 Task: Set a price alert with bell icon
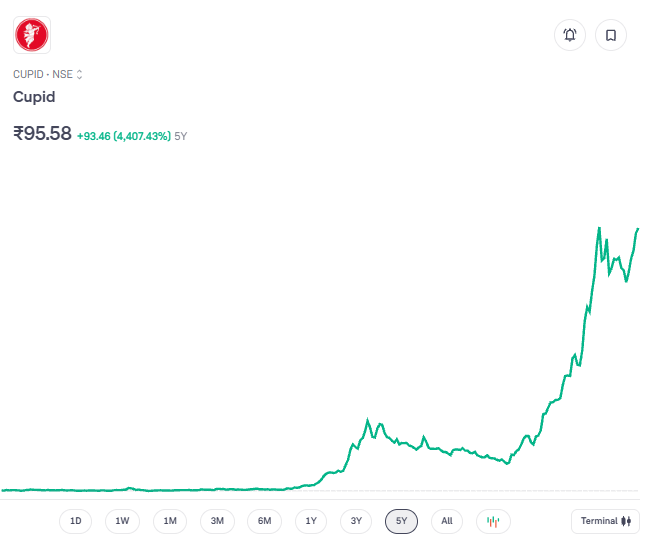pos(570,35)
